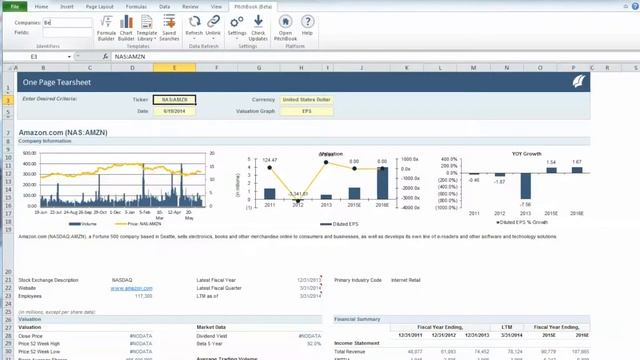
Task: Select the Beta 5 Year label
Action: 209,344
